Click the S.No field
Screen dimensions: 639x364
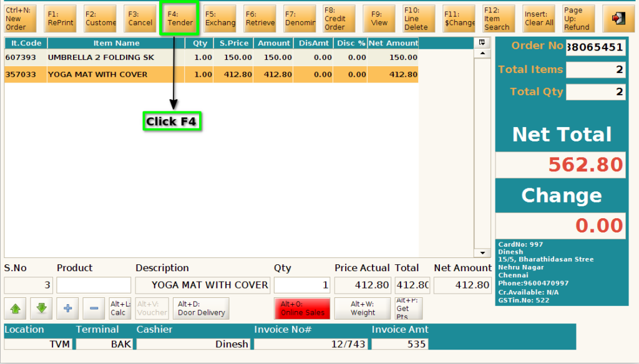tap(28, 285)
